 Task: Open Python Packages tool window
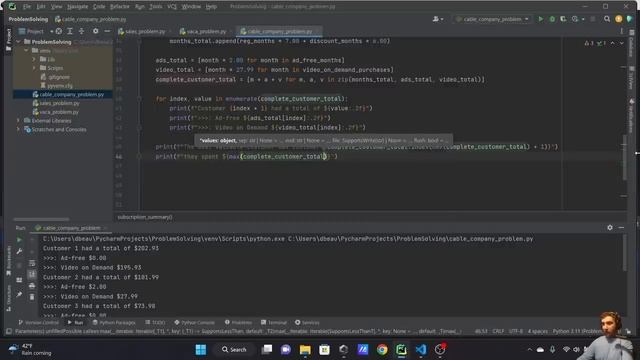[114, 322]
